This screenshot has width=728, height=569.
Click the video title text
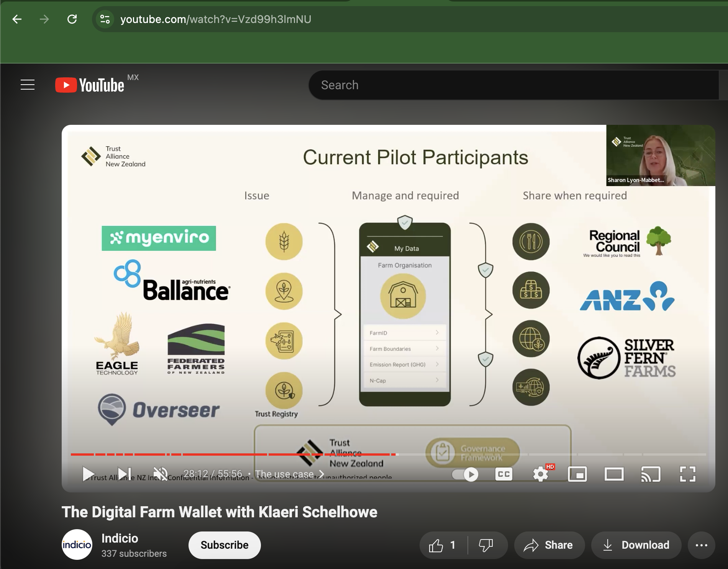point(220,512)
